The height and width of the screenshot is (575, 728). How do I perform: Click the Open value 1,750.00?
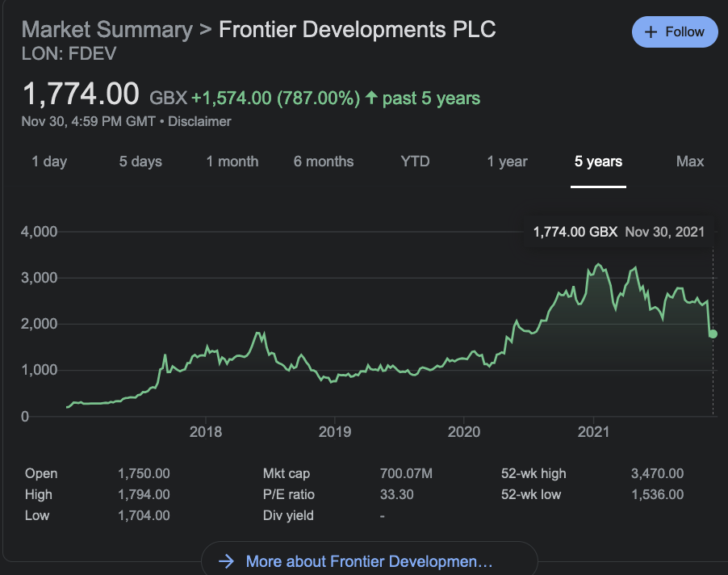click(x=144, y=474)
